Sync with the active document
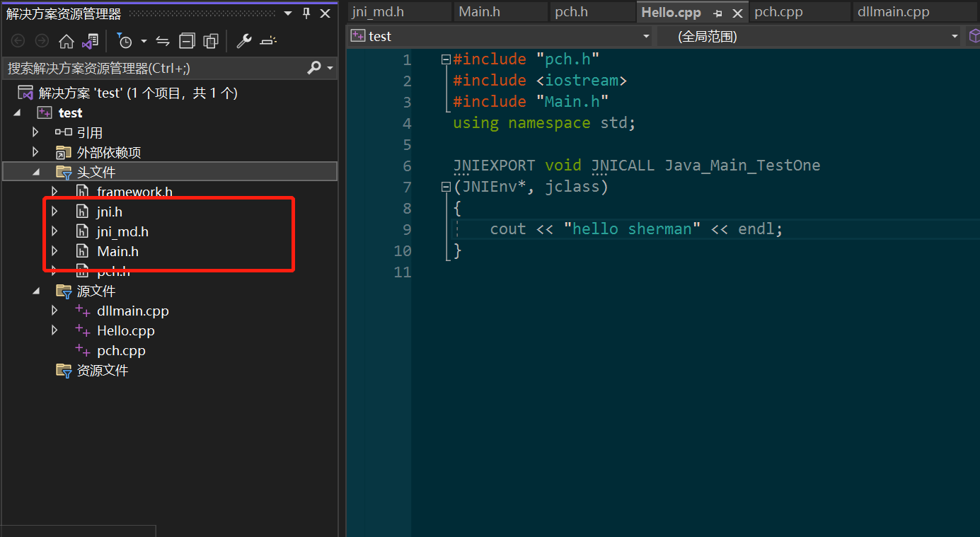The height and width of the screenshot is (537, 980). (163, 41)
